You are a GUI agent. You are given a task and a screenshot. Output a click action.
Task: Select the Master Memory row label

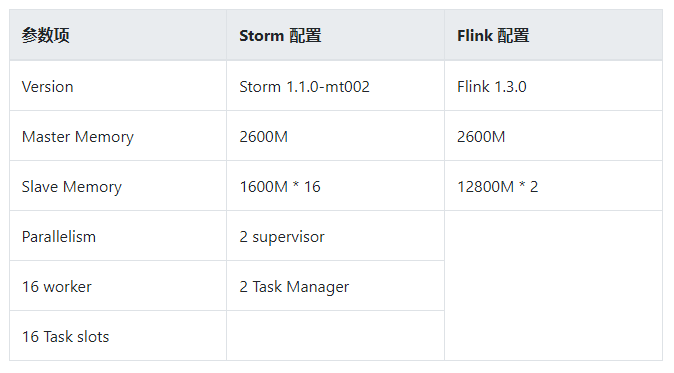[118, 136]
